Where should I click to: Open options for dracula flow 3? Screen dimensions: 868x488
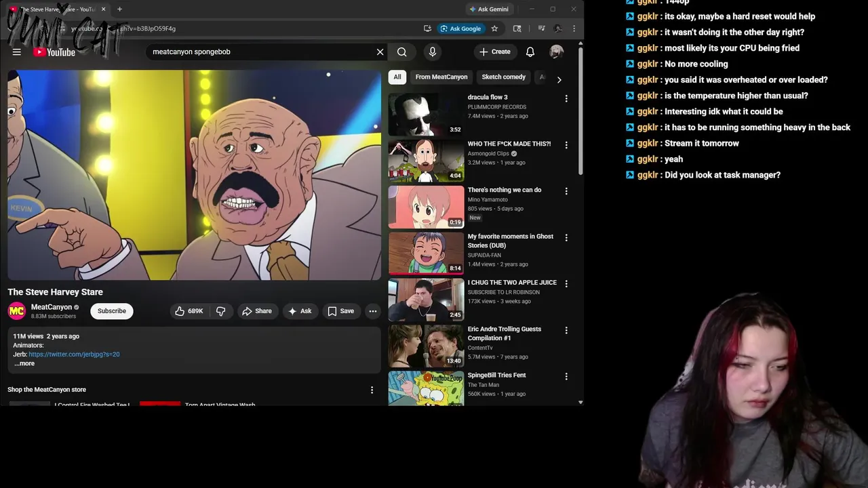[566, 98]
